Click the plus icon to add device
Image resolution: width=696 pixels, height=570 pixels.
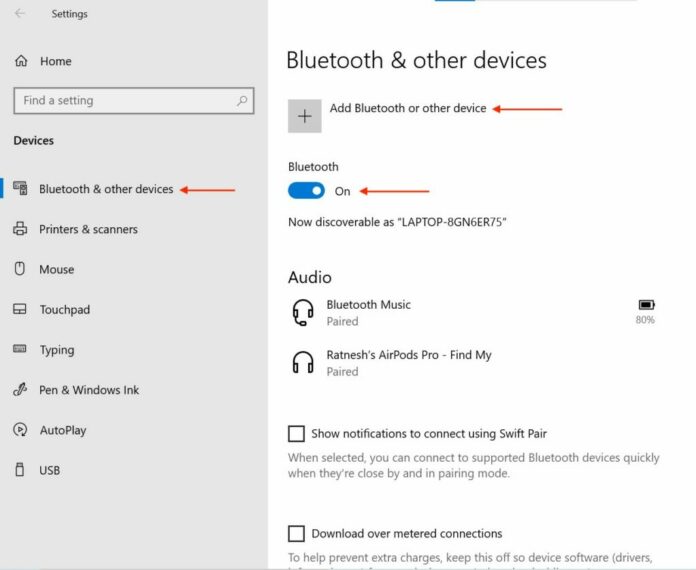click(x=305, y=116)
